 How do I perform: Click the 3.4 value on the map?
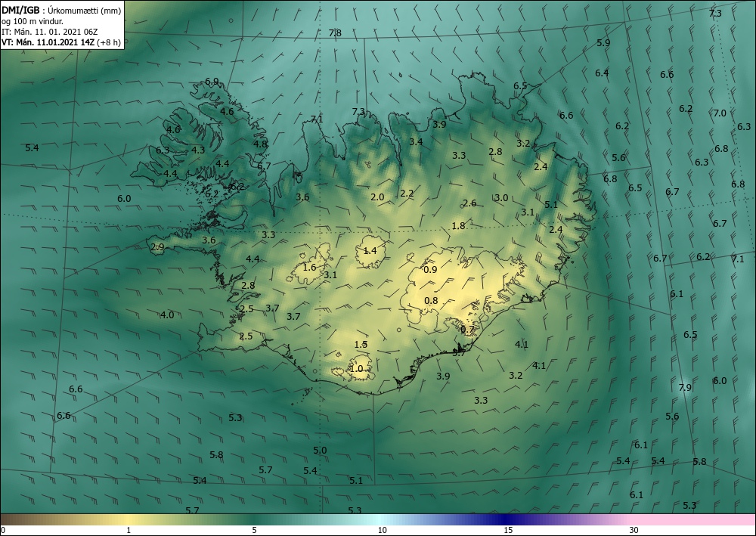(x=416, y=141)
